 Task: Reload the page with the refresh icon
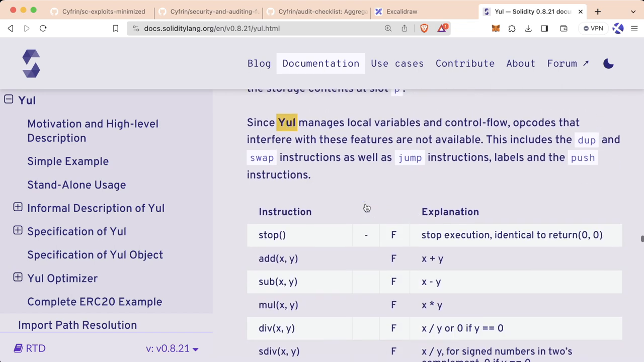pos(43,28)
